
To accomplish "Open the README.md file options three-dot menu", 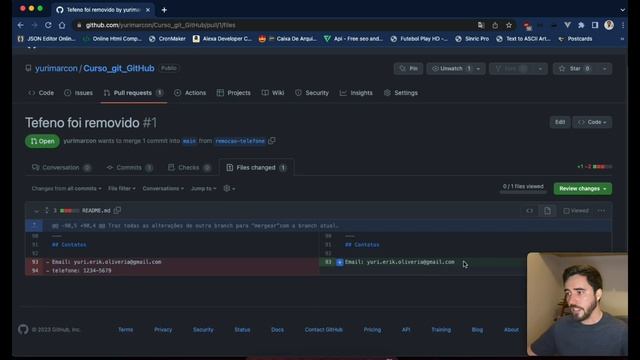I will [601, 211].
